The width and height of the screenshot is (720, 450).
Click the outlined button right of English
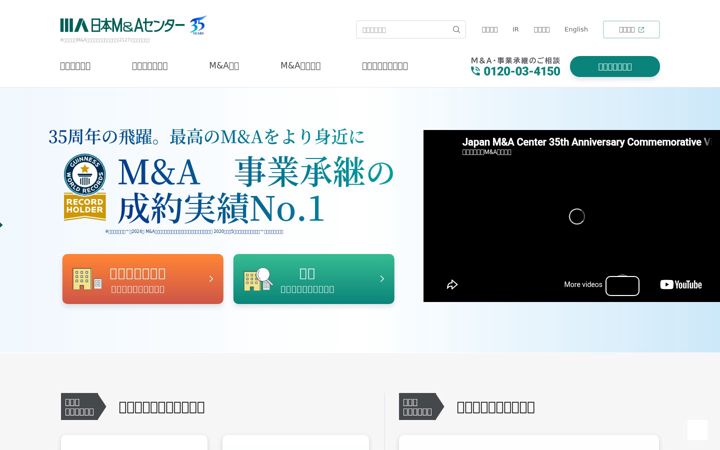click(x=631, y=29)
